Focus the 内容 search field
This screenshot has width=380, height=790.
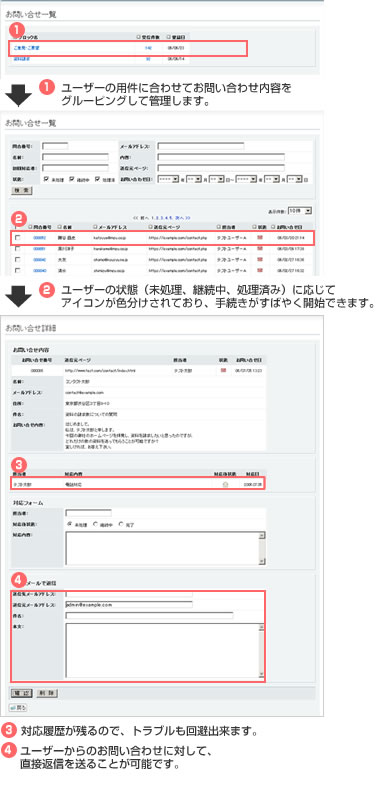221,157
